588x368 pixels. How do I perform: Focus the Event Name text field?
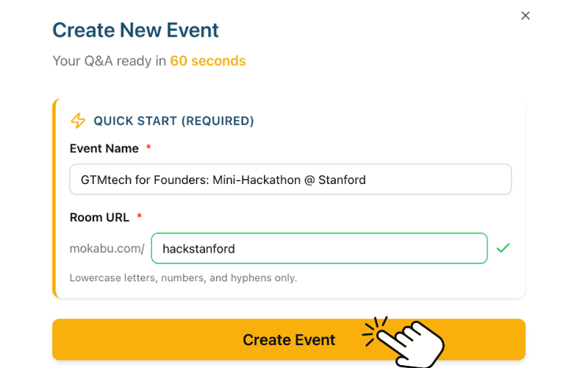click(290, 180)
